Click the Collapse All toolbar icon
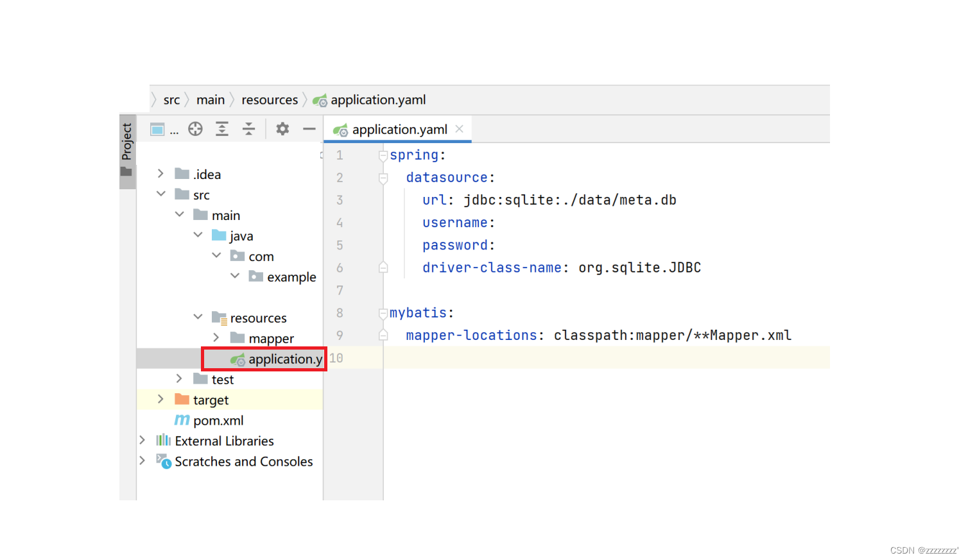Screen dimensions: 968x560 tap(248, 129)
